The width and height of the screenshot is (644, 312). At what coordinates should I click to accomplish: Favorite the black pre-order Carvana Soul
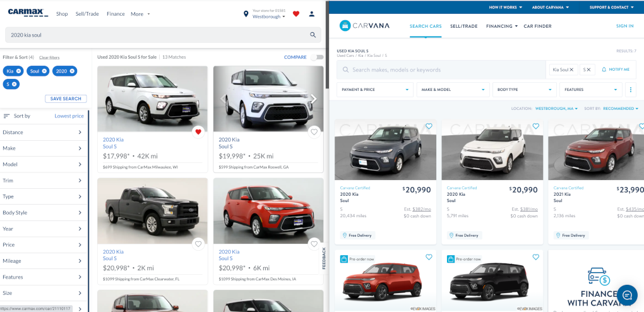[535, 257]
